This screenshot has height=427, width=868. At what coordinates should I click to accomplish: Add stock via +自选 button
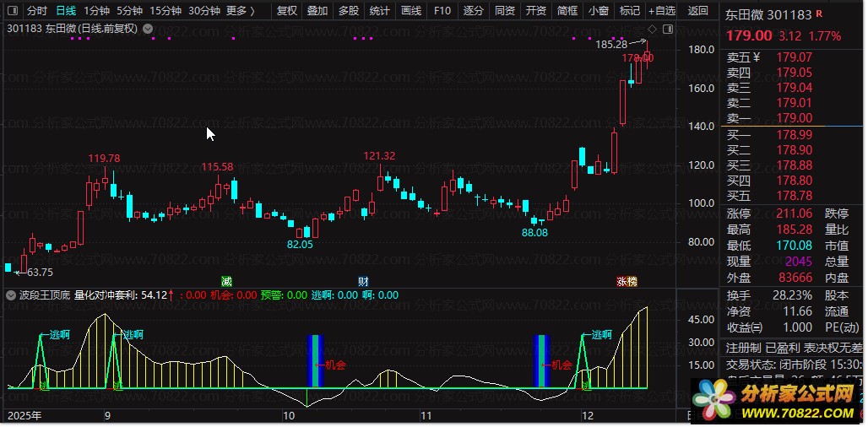pyautogui.click(x=662, y=10)
